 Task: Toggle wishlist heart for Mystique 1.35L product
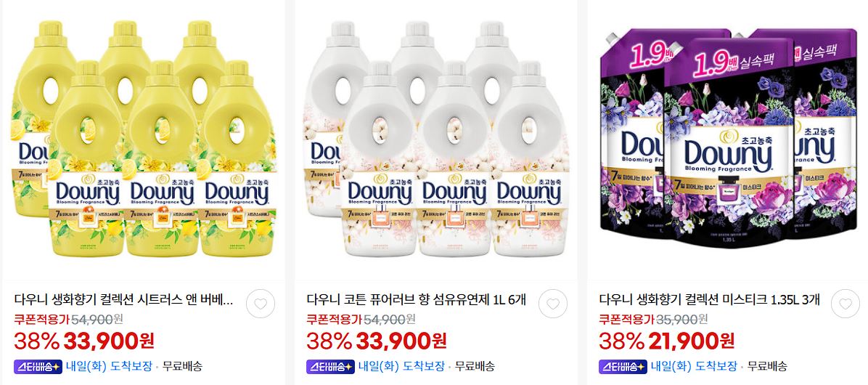845,304
